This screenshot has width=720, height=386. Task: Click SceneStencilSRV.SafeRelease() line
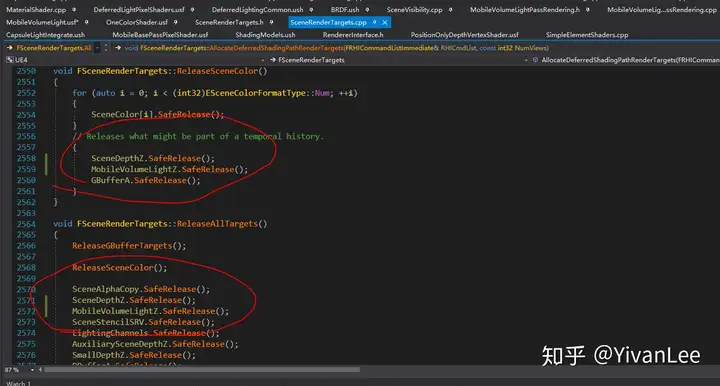(x=143, y=322)
